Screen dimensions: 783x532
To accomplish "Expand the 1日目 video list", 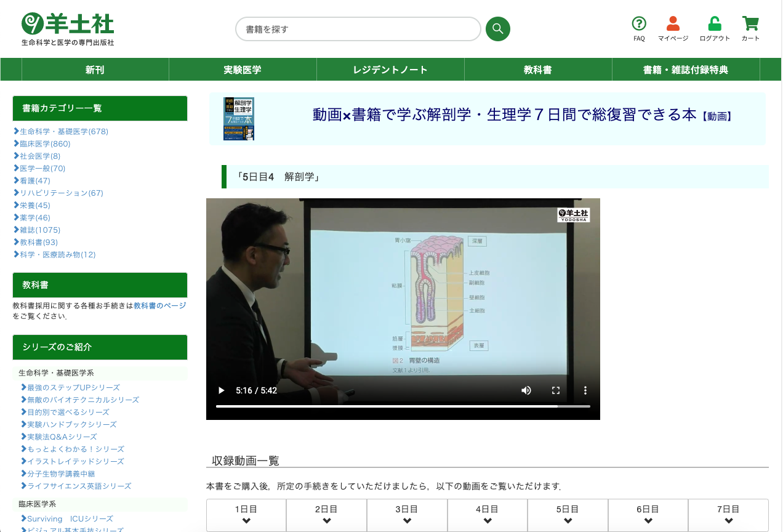I will [246, 515].
